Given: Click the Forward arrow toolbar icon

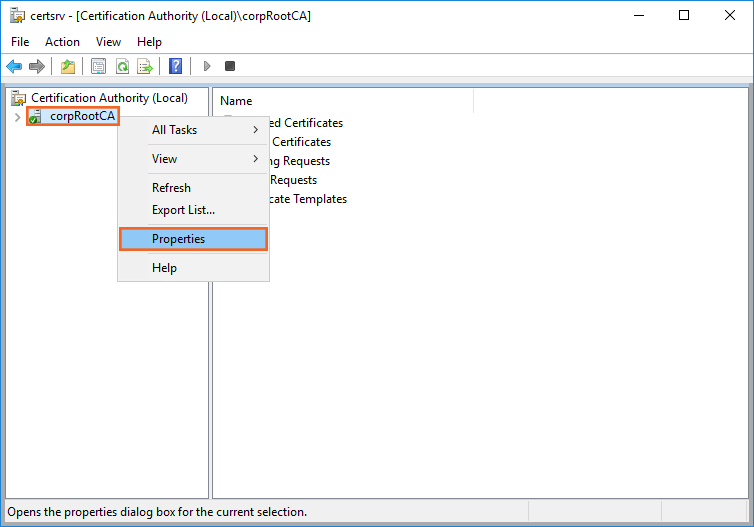Looking at the screenshot, I should coord(37,67).
